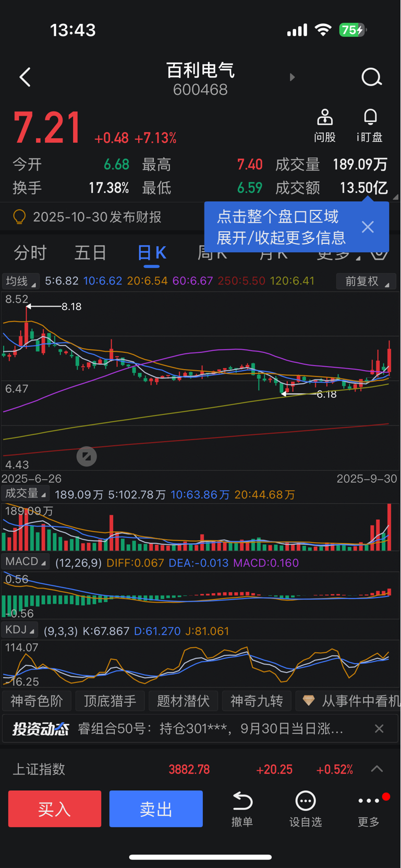401x868 pixels.
Task: Tap the tallest red volume bar
Action: click(389, 527)
